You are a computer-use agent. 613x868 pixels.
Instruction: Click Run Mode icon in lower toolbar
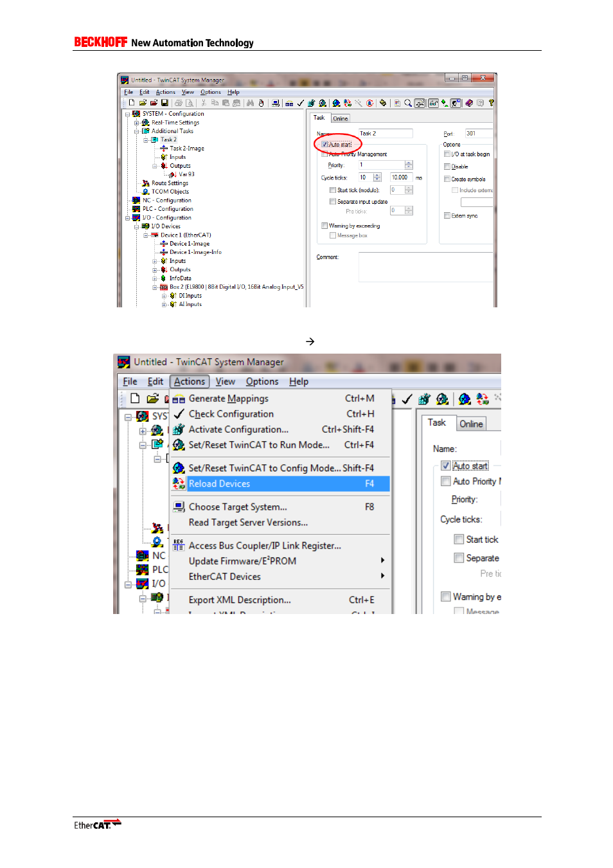point(442,399)
